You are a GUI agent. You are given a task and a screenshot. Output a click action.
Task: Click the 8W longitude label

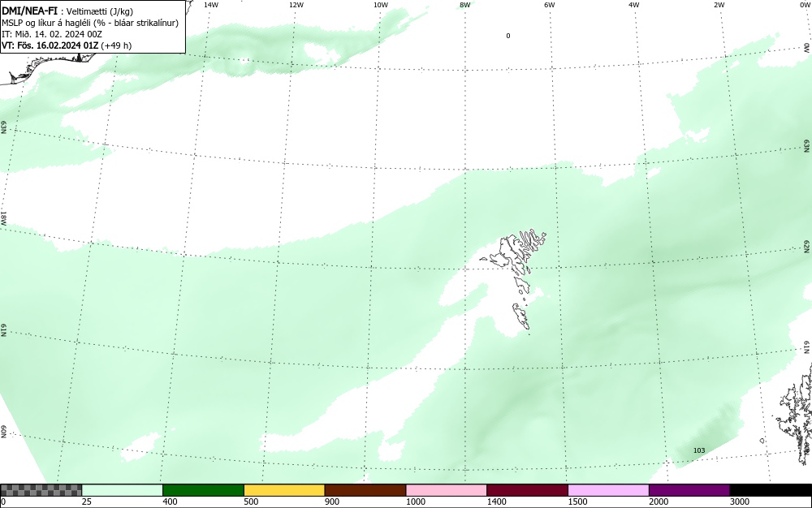pos(465,5)
